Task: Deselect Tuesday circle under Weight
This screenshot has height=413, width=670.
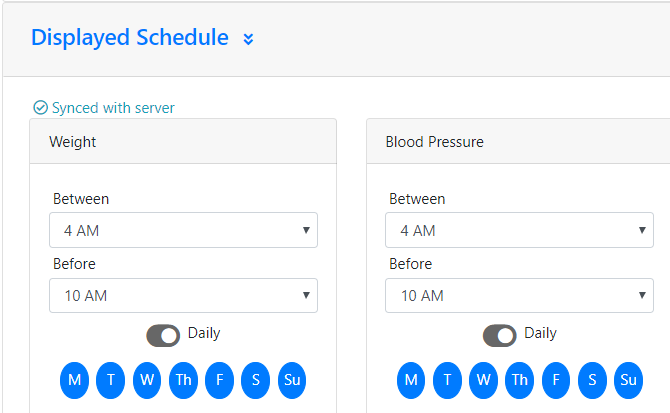Action: [111, 380]
